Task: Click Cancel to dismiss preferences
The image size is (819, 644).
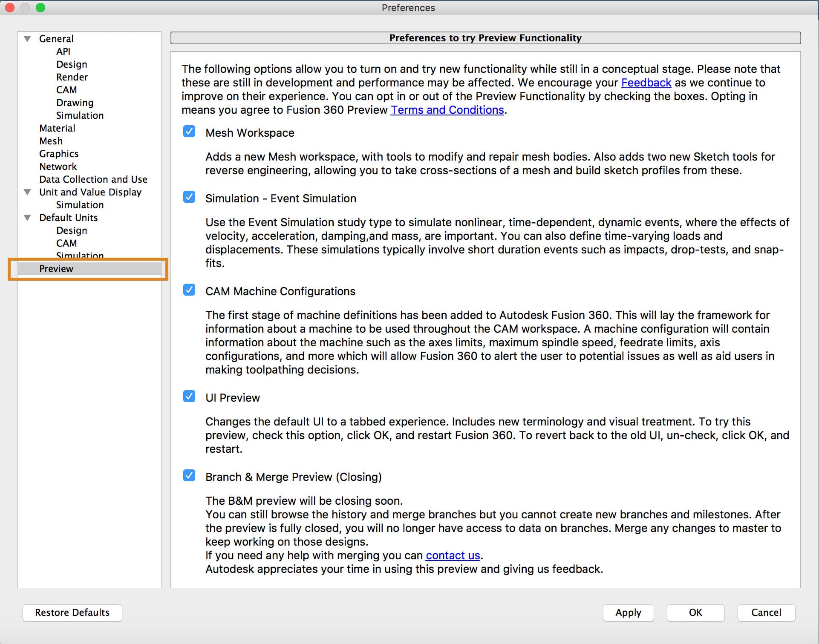Action: (766, 612)
